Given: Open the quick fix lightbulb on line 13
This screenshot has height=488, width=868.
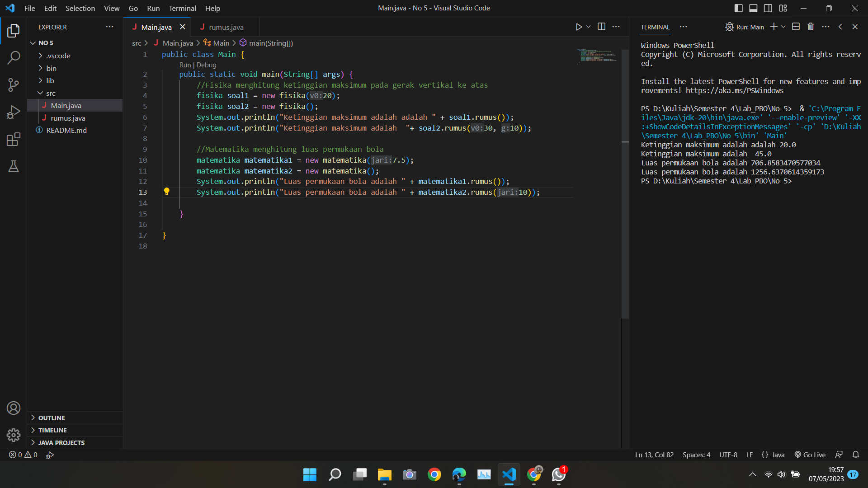Looking at the screenshot, I should pyautogui.click(x=167, y=192).
